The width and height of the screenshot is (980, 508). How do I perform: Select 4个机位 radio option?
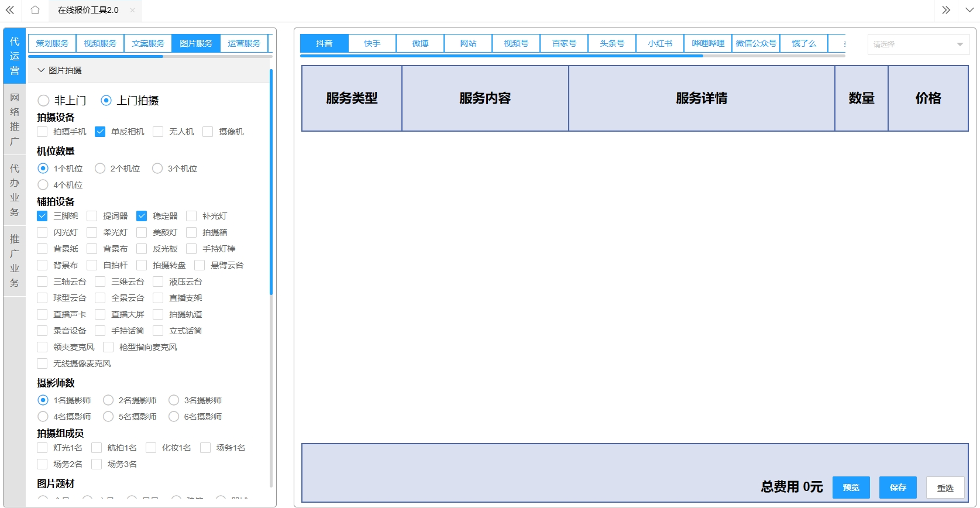point(43,185)
